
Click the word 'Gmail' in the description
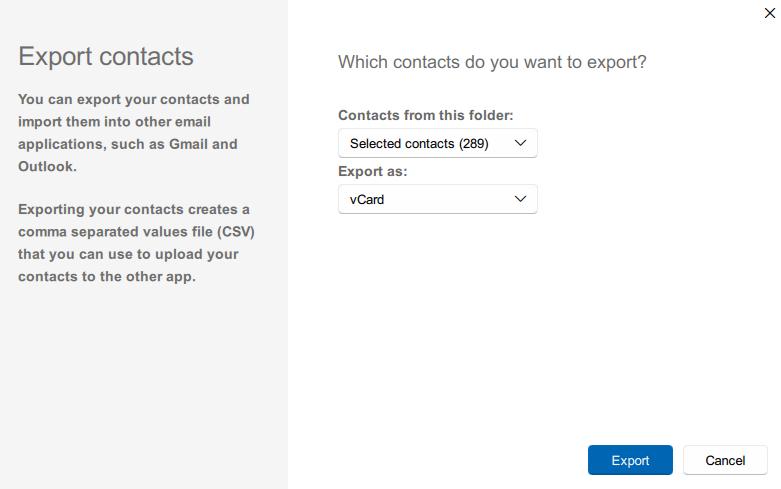click(x=188, y=144)
